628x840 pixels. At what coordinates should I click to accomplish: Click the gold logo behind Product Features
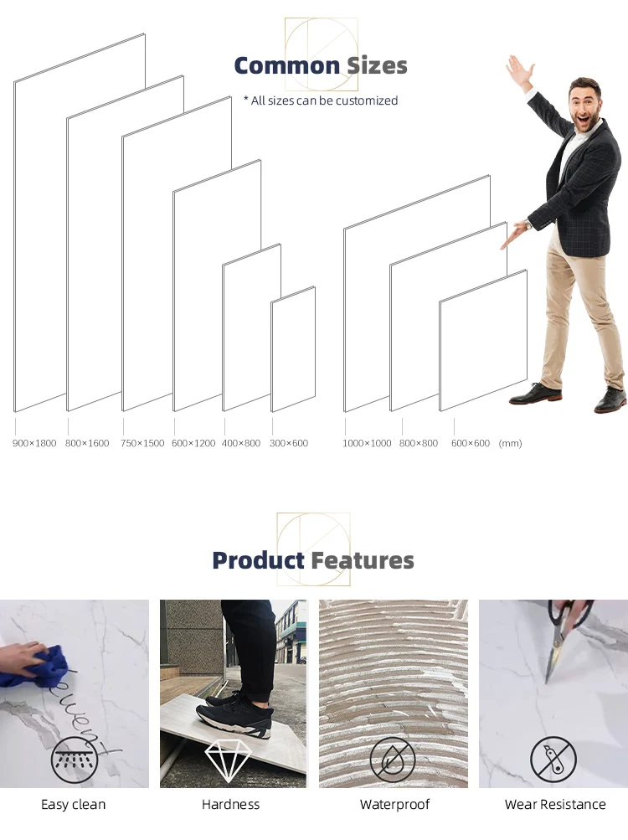pos(313,549)
